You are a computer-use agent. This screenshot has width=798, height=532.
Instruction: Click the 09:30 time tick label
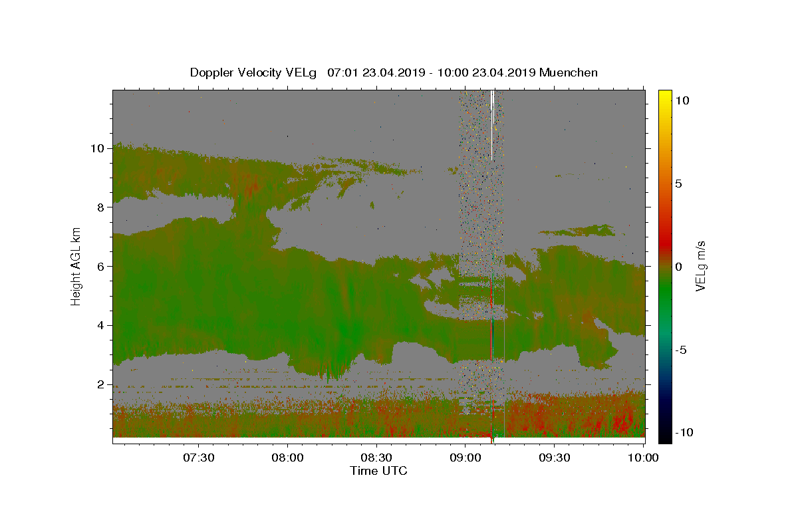pyautogui.click(x=554, y=458)
